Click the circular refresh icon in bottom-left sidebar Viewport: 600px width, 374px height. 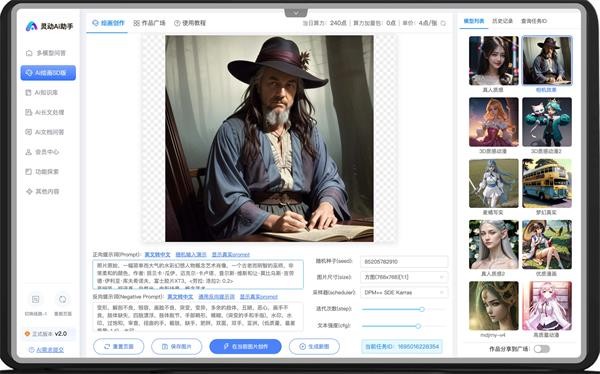62,299
